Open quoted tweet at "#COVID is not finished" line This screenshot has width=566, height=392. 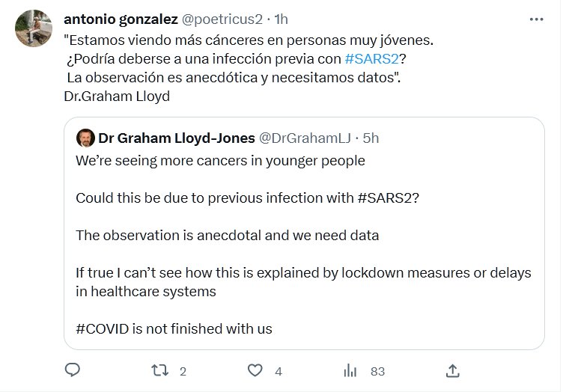174,328
